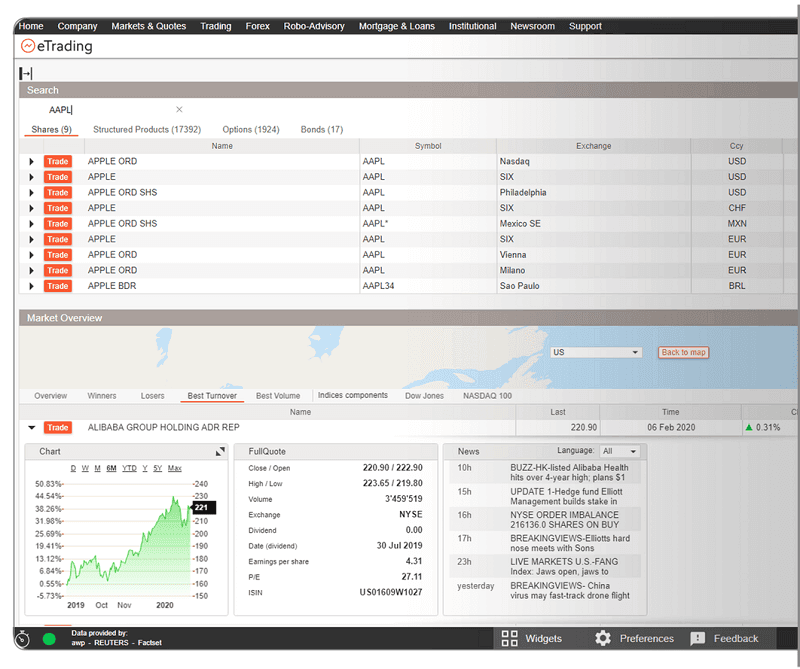Expand the Chart widget to full size
The width and height of the screenshot is (800, 669).
pos(220,452)
